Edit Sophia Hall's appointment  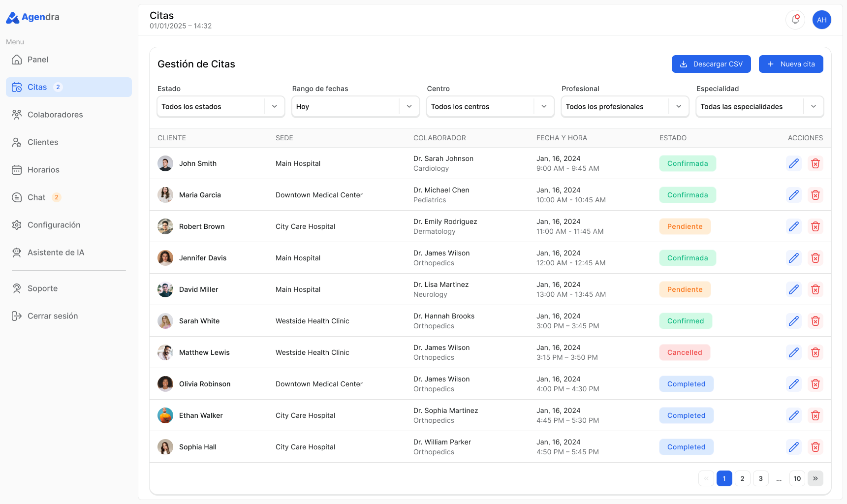pos(794,447)
